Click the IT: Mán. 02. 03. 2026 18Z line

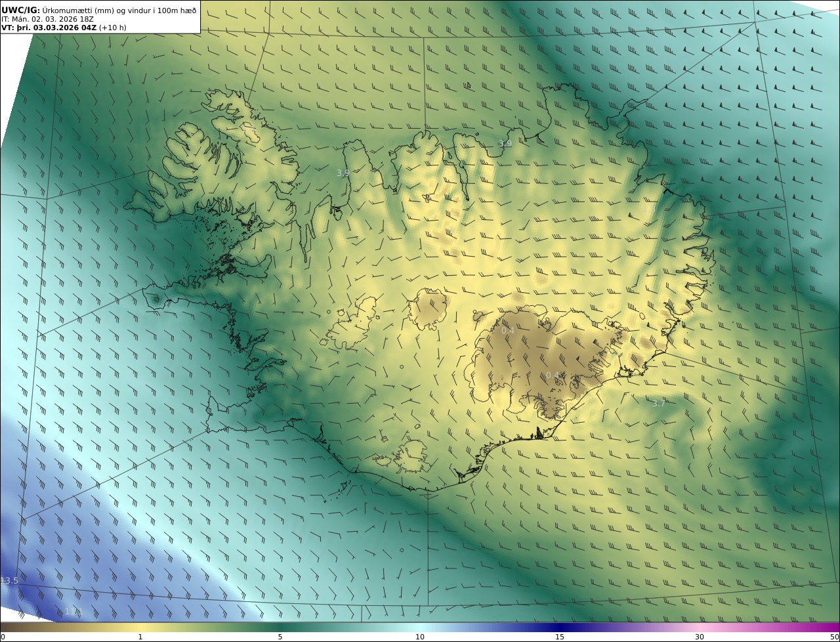point(48,20)
